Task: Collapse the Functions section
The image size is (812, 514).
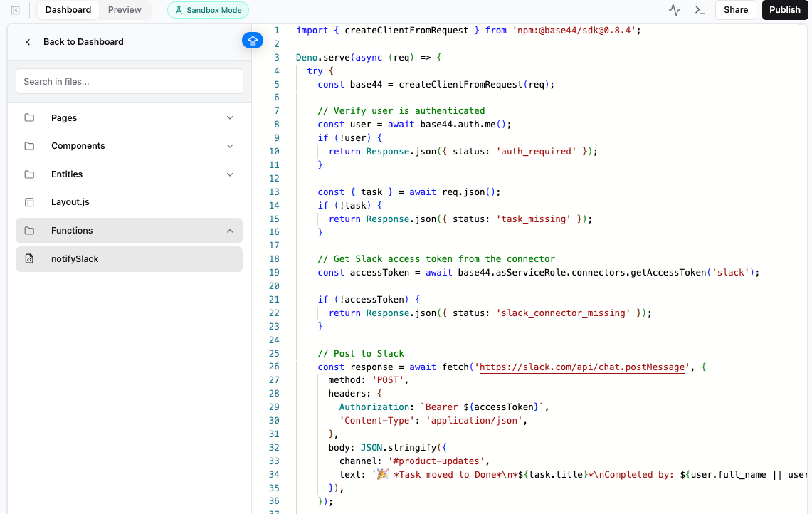Action: coord(230,231)
